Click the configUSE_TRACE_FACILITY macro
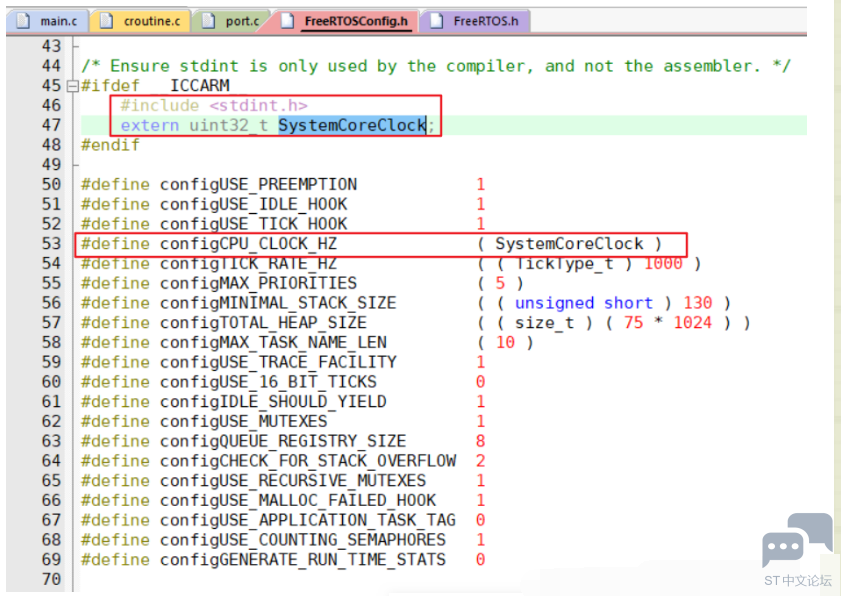Image resolution: width=841 pixels, height=596 pixels. click(278, 362)
